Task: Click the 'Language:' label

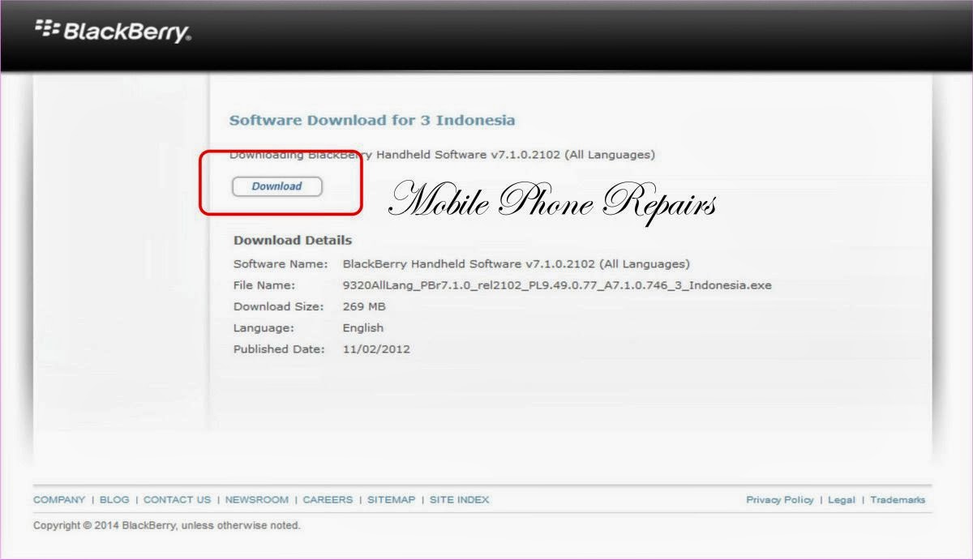Action: click(x=264, y=328)
